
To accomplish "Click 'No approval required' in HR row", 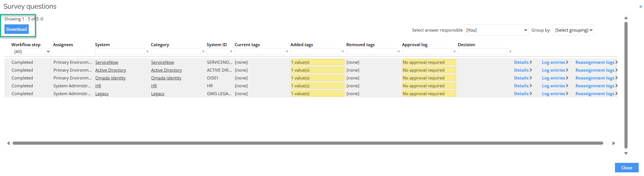I will pyautogui.click(x=429, y=86).
